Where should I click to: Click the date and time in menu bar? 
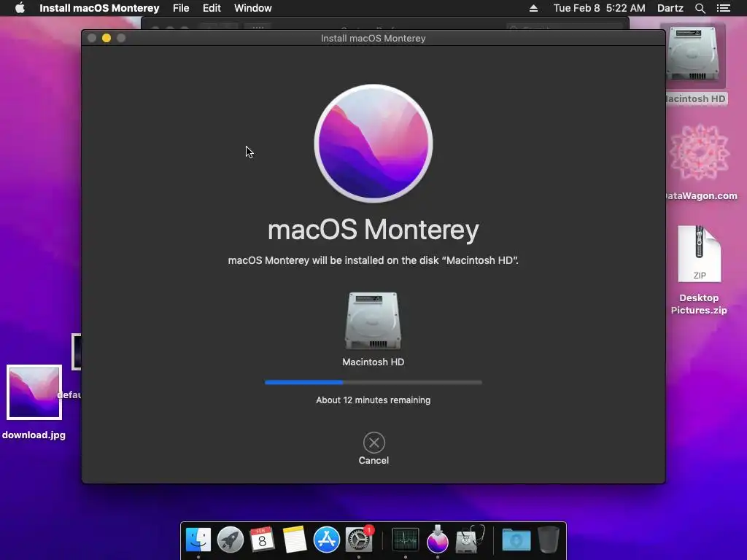(x=600, y=8)
